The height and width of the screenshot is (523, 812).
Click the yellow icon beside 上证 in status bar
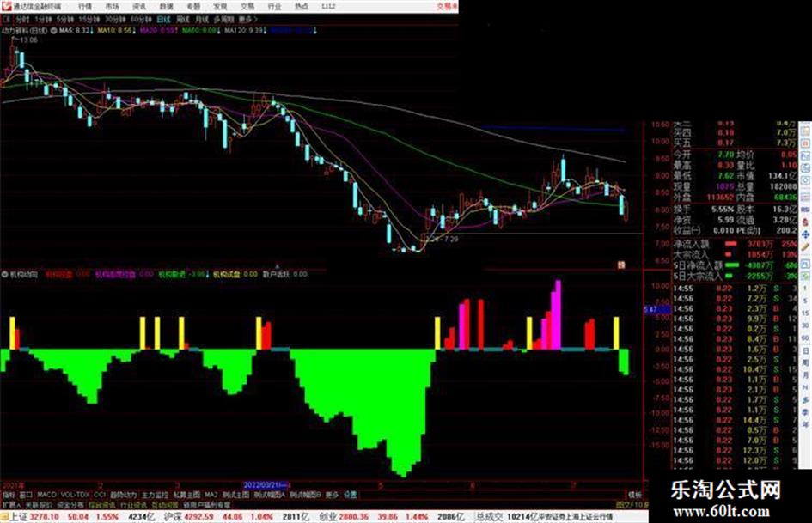click(4, 517)
